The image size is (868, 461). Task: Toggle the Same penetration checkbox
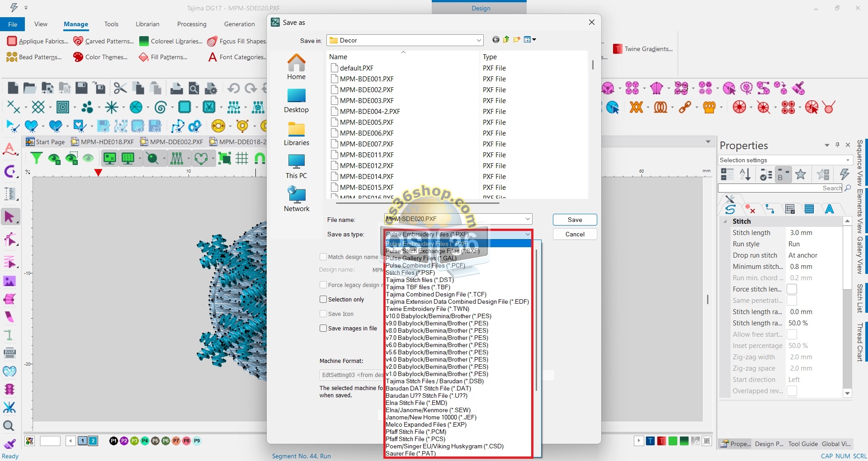pos(792,301)
